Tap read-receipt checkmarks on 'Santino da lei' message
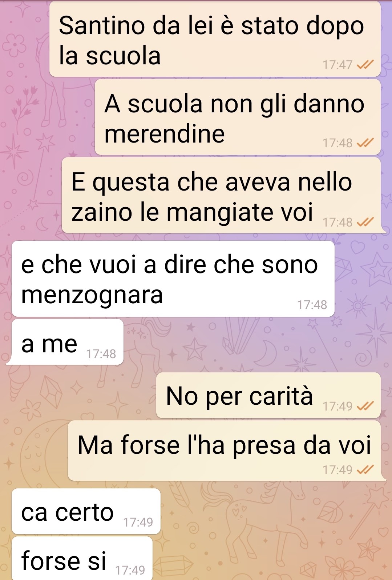Image resolution: width=392 pixels, height=580 pixels. coord(365,65)
